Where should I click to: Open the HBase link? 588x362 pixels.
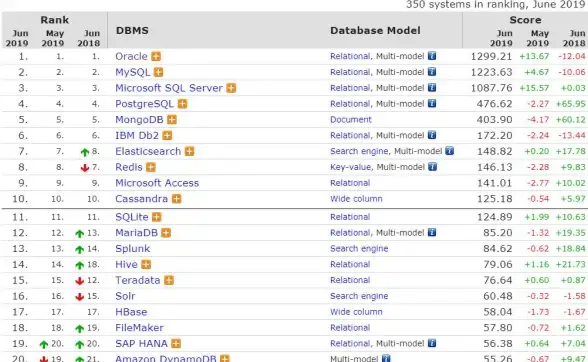pyautogui.click(x=131, y=312)
